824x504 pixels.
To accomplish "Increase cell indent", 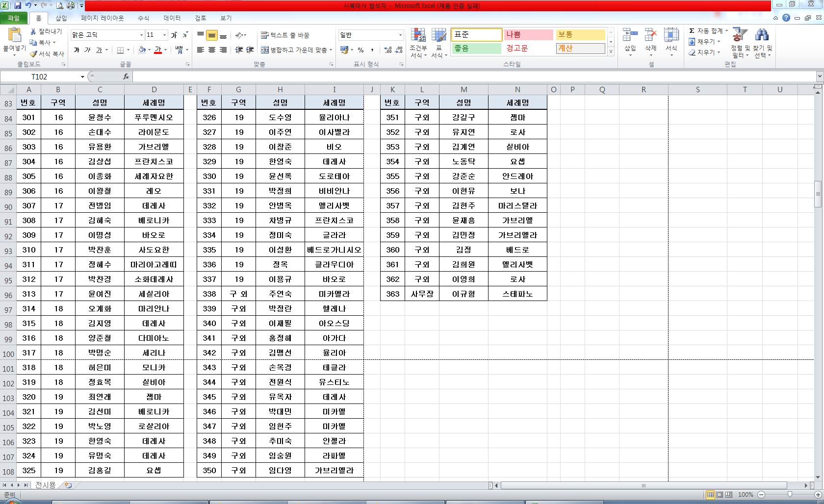I will tap(250, 50).
